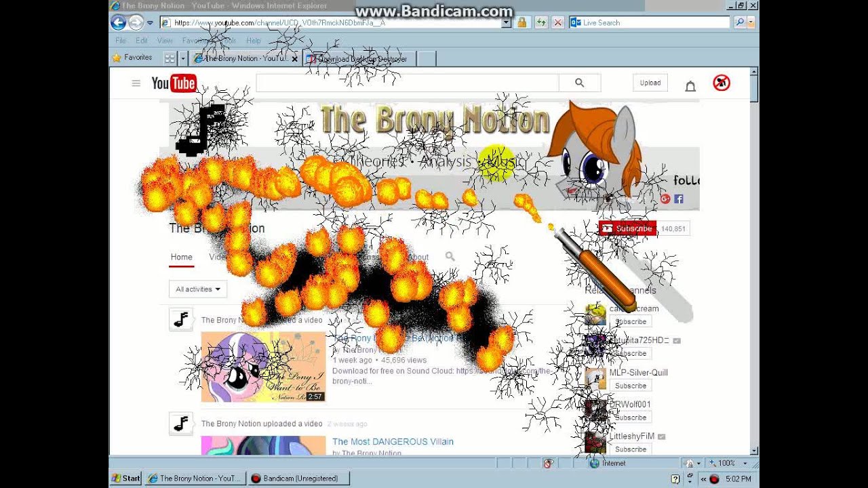Click the YouTube search magnifier button
The width and height of the screenshot is (868, 488).
tap(579, 83)
